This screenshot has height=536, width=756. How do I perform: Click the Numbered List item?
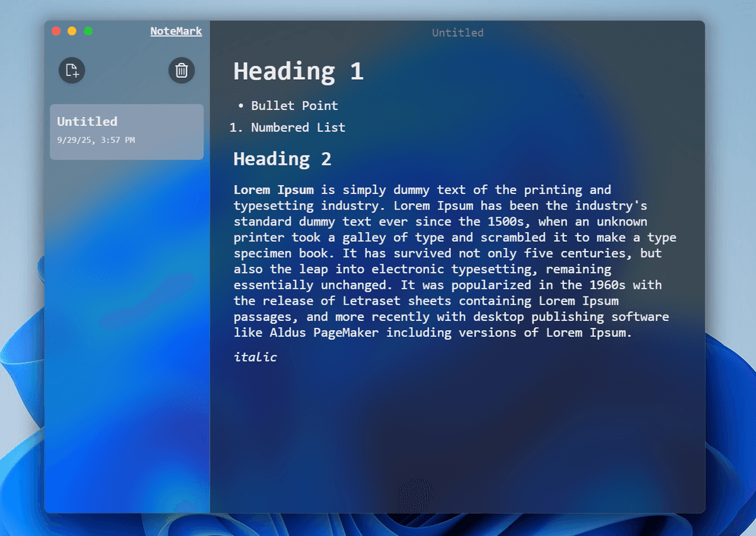(x=297, y=128)
